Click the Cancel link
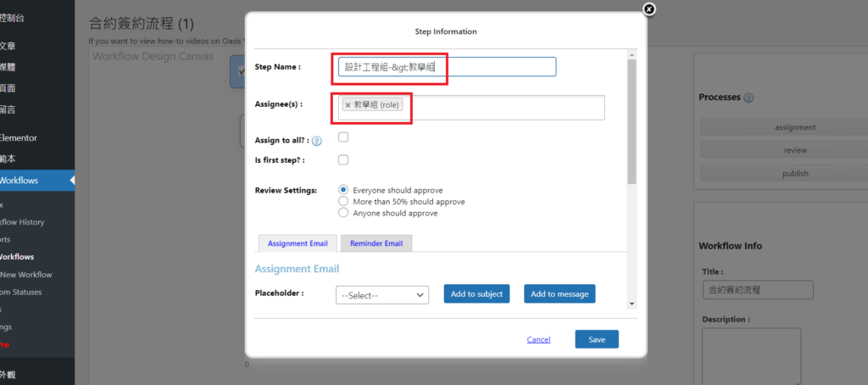This screenshot has width=868, height=385. 538,340
